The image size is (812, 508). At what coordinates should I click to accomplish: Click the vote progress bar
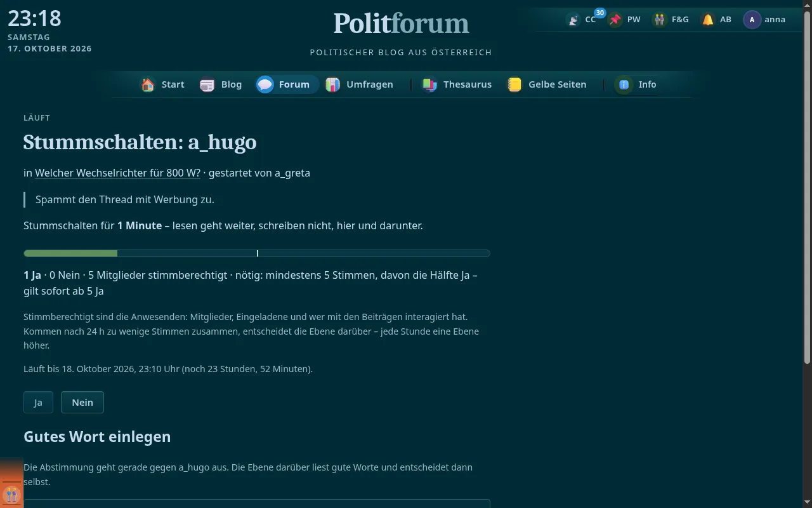[x=257, y=253]
